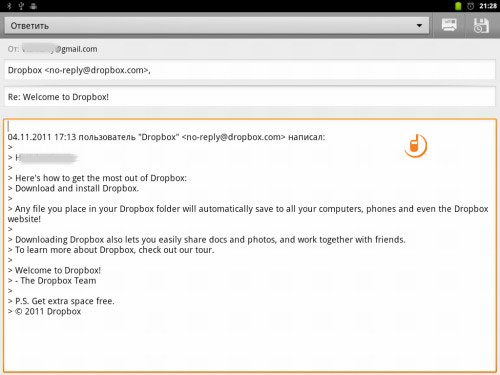Tap the Android debugging status icon
The image size is (500, 375).
tap(33, 6)
